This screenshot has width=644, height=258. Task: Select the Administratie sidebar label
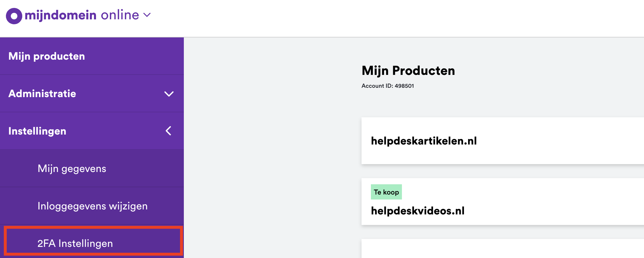coord(42,94)
